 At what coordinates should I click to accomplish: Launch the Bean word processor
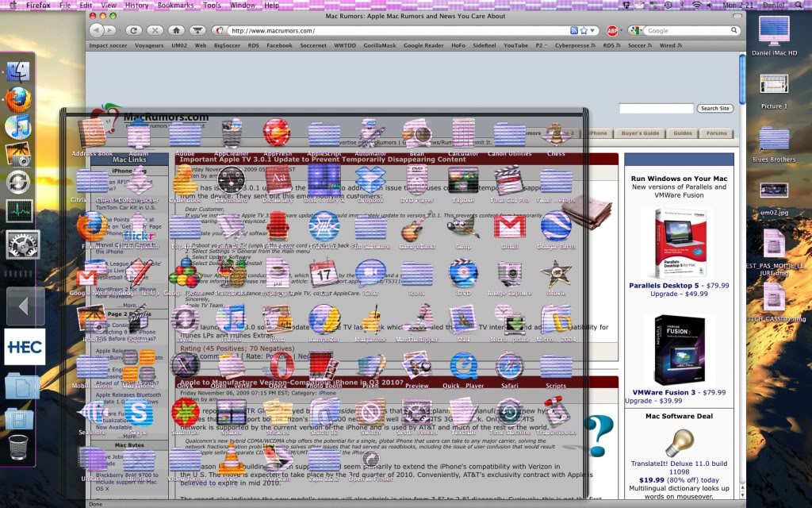pos(417,133)
